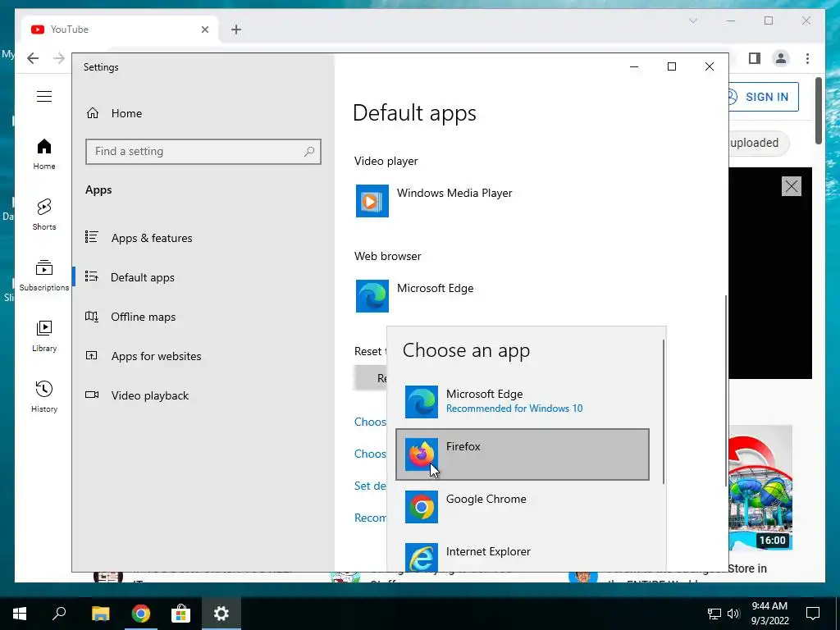The image size is (840, 630).
Task: Open Chrome profile avatar
Action: 781,58
